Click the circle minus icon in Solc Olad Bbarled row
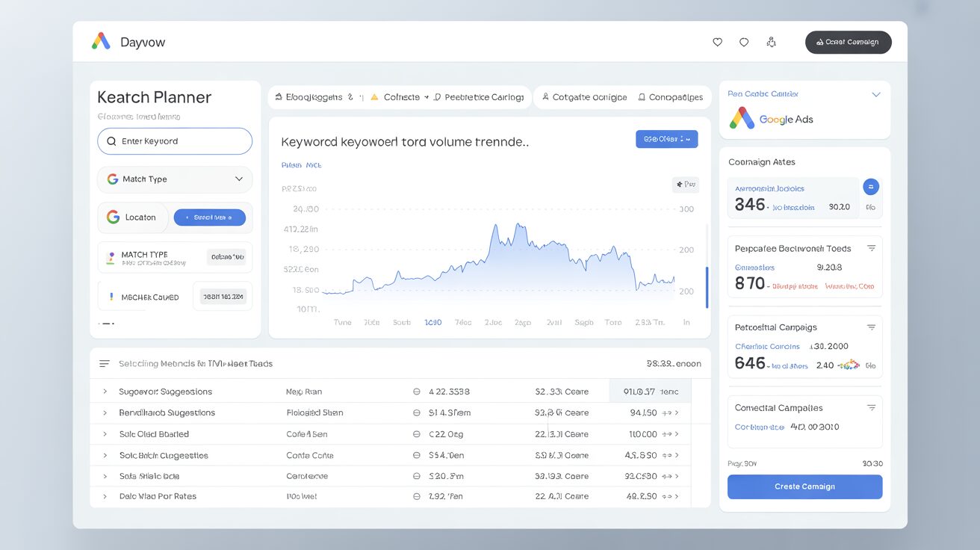The width and height of the screenshot is (980, 550). (417, 434)
